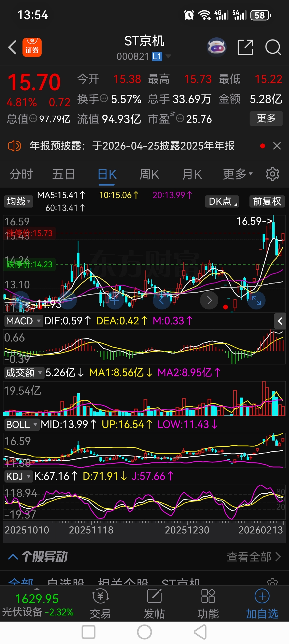Open 查看全部 link
The image size is (289, 644).
click(x=254, y=557)
